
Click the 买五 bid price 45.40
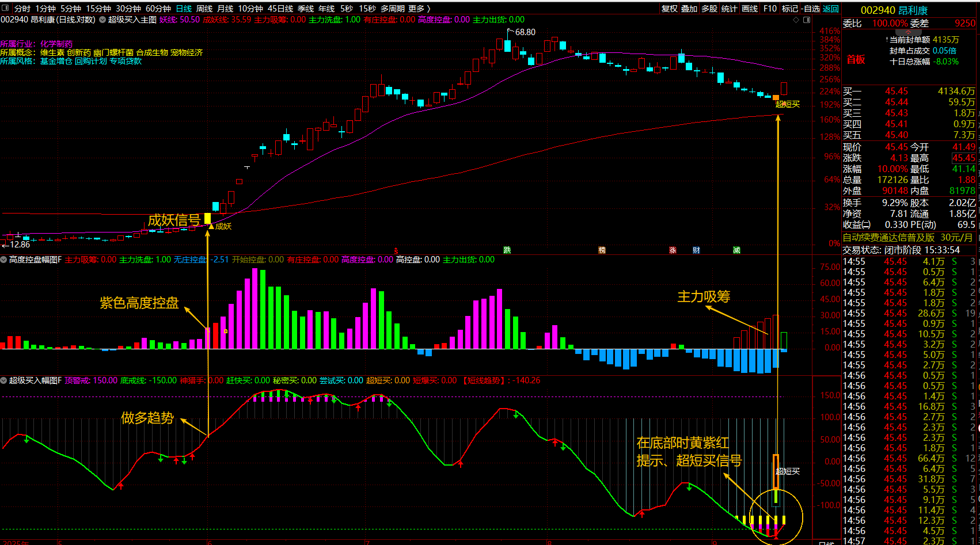click(897, 135)
